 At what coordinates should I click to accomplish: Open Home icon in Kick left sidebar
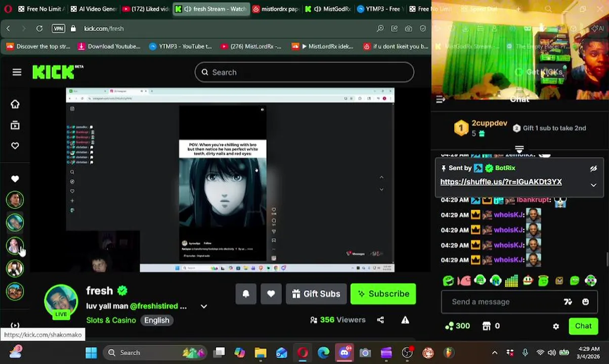pyautogui.click(x=15, y=104)
